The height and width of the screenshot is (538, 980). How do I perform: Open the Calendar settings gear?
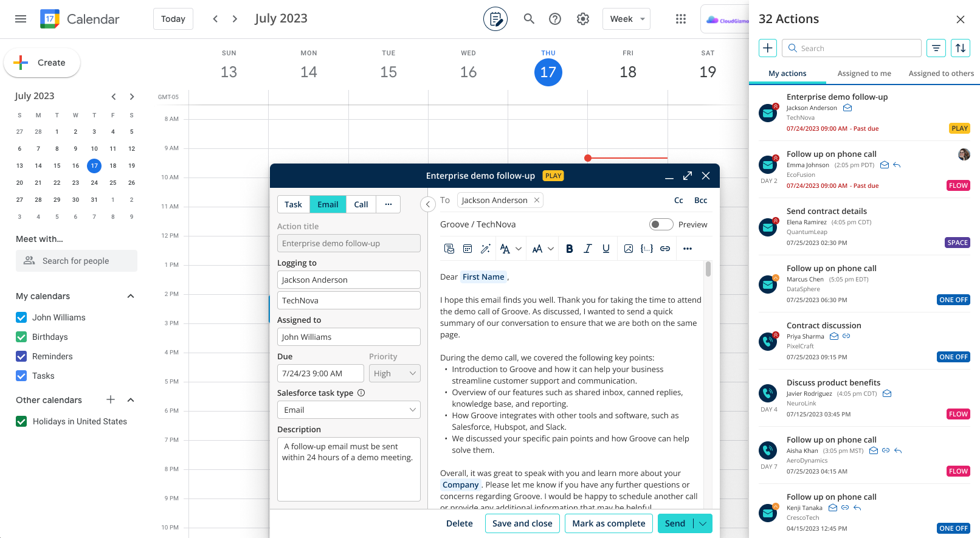583,19
